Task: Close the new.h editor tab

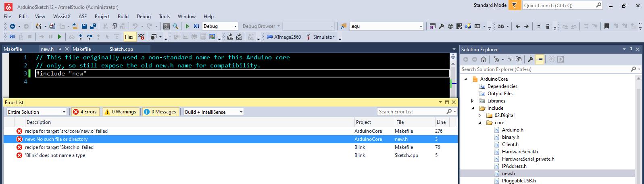Action: [67, 49]
